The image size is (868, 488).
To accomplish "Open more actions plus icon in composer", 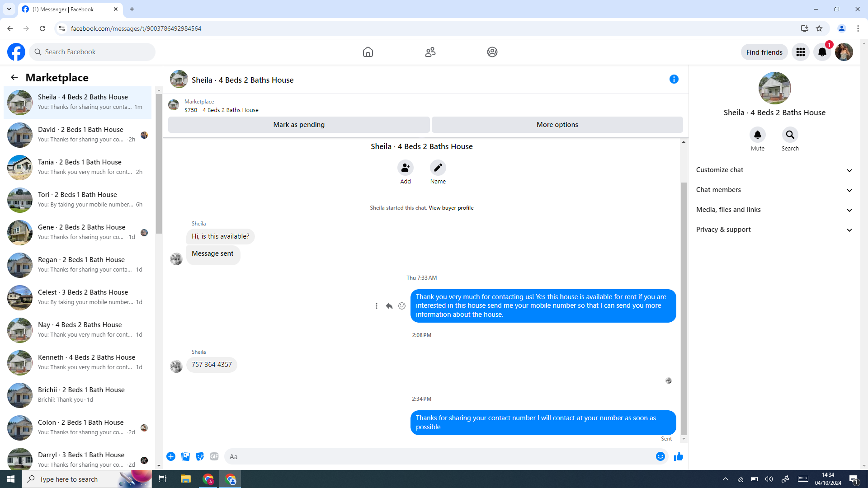I will 171,456.
